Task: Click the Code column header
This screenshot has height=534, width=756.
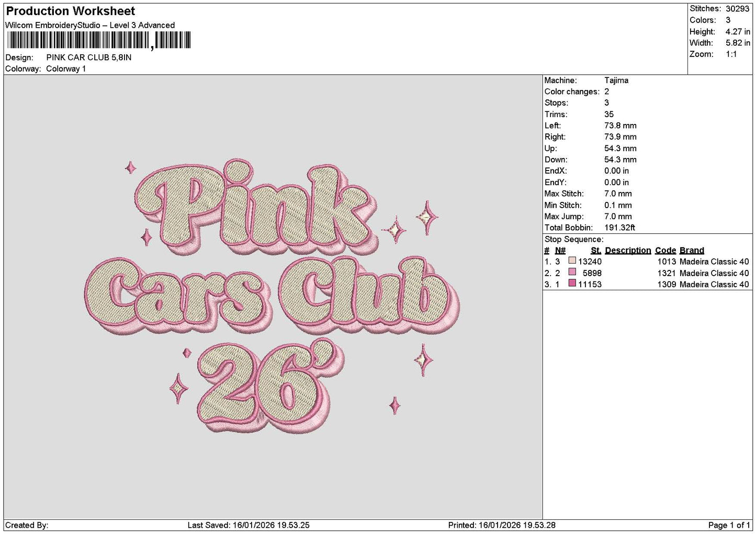Action: click(665, 251)
